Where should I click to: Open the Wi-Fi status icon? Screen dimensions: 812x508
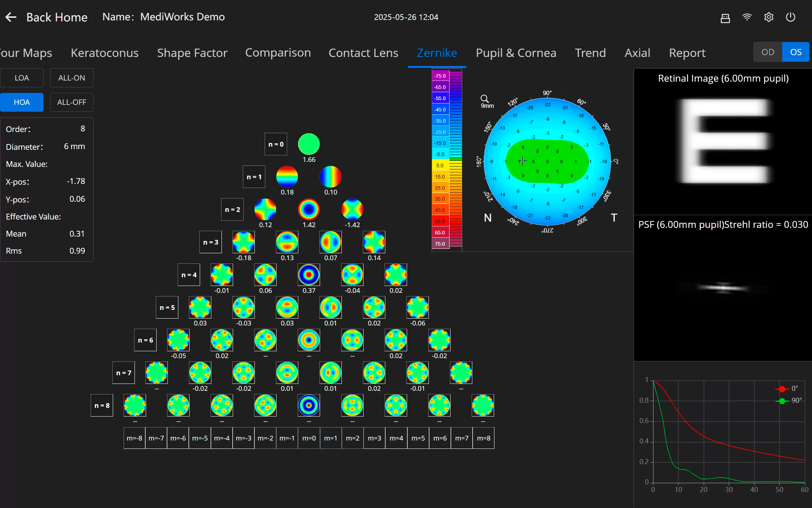[x=747, y=17]
